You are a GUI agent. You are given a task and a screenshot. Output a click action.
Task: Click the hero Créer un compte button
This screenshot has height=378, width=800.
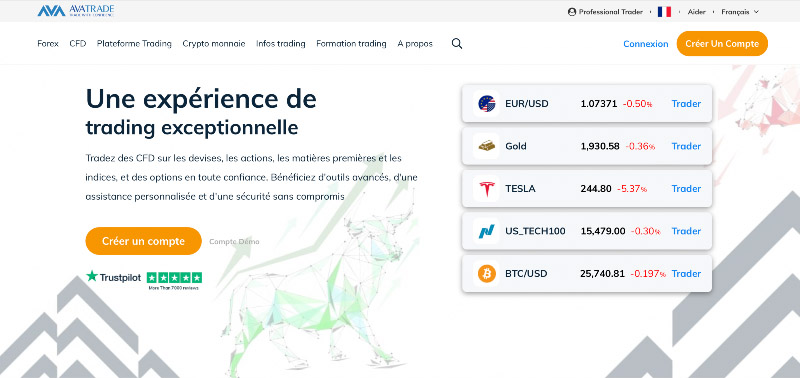[x=143, y=241]
